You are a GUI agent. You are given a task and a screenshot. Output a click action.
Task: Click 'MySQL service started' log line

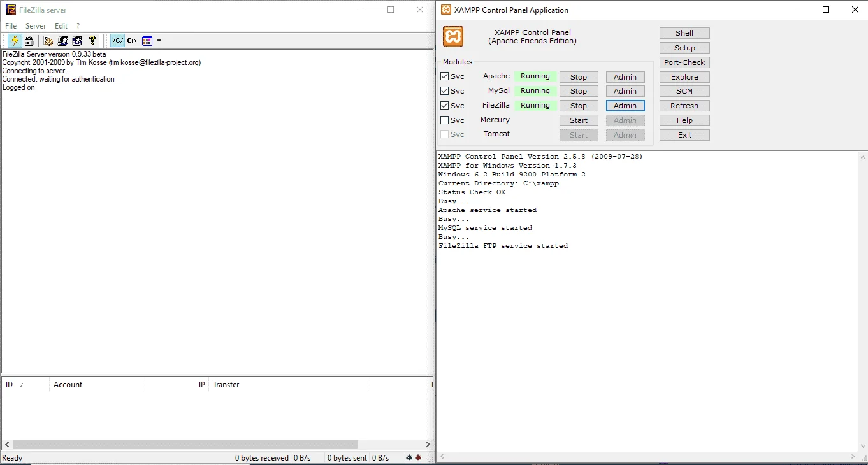tap(485, 228)
